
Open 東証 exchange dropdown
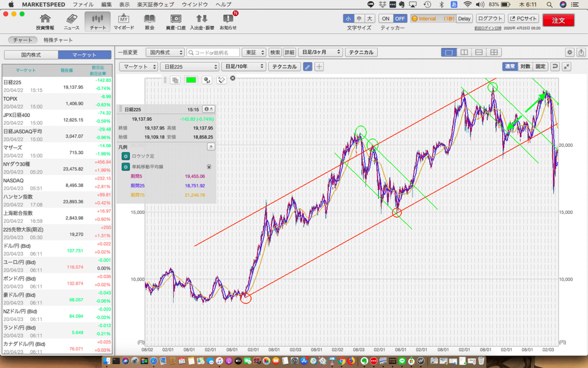pos(254,52)
